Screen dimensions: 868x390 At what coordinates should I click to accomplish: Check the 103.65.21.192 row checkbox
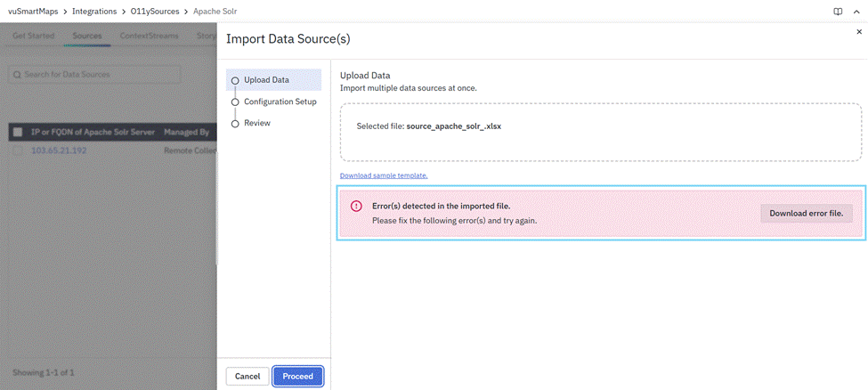[18, 151]
